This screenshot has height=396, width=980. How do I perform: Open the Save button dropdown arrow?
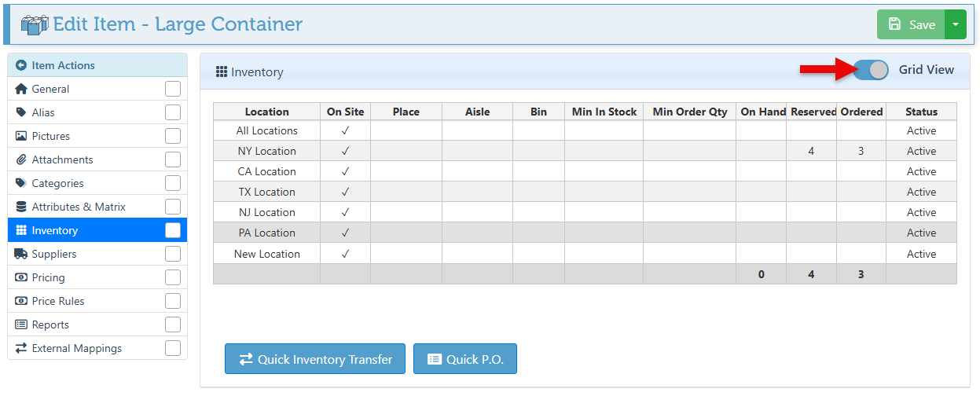[955, 24]
